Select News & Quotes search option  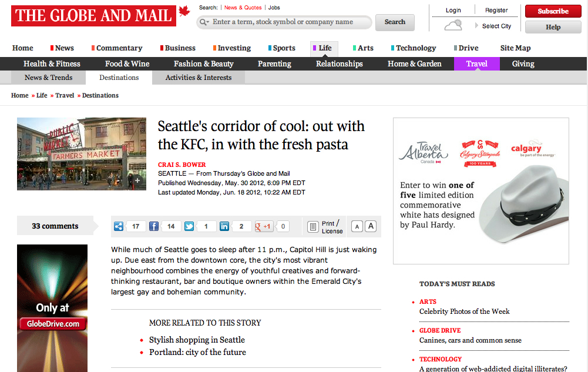[243, 8]
